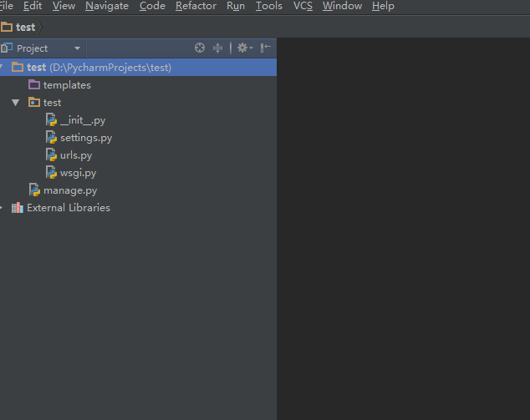This screenshot has height=420, width=530.
Task: Select the templates folder row
Action: pyautogui.click(x=138, y=84)
